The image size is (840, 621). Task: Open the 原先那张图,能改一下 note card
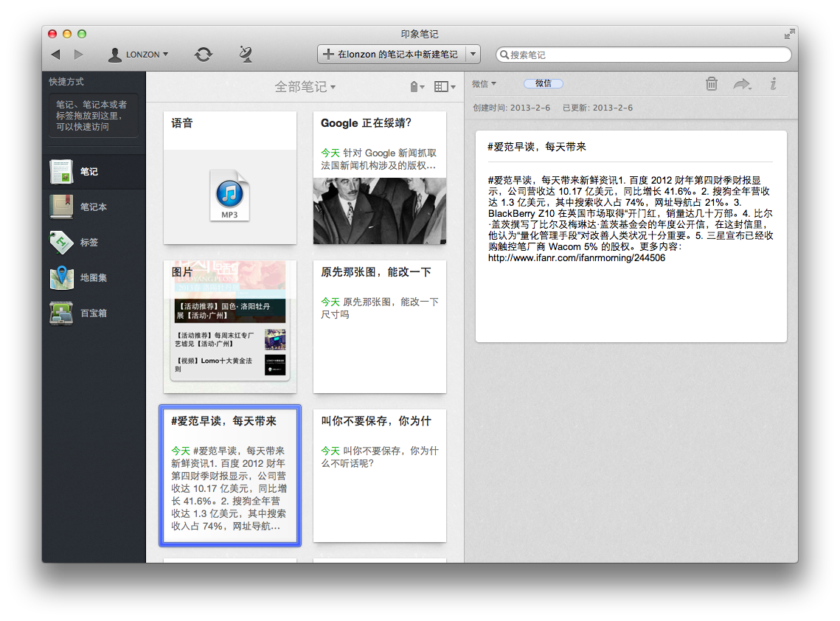click(x=380, y=327)
